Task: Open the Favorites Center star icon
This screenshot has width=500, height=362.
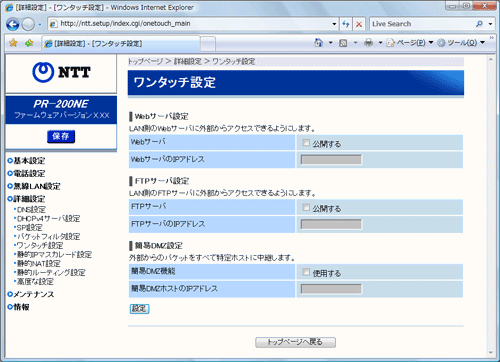Action: (x=13, y=43)
